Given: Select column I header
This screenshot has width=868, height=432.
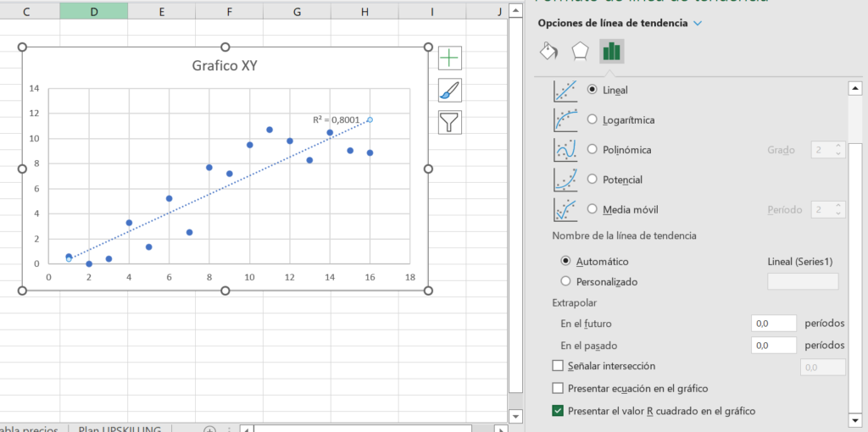Looking at the screenshot, I should point(432,11).
